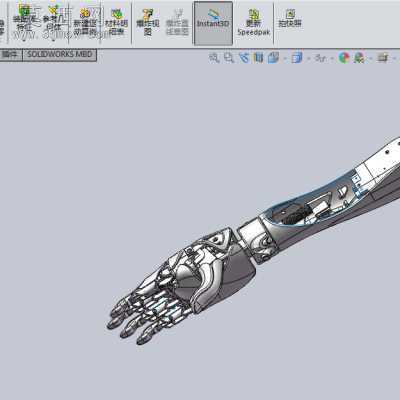Click the Zoom to Fit view icon

pyautogui.click(x=214, y=58)
